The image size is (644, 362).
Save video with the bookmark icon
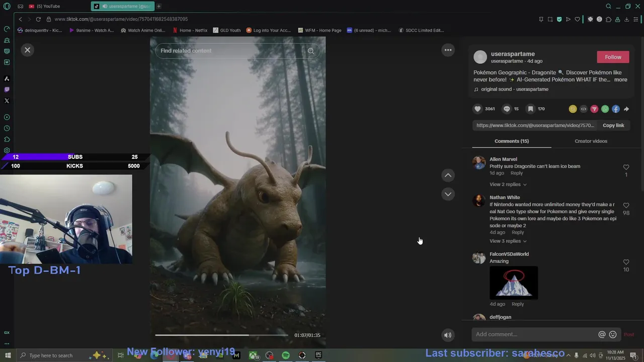(530, 109)
